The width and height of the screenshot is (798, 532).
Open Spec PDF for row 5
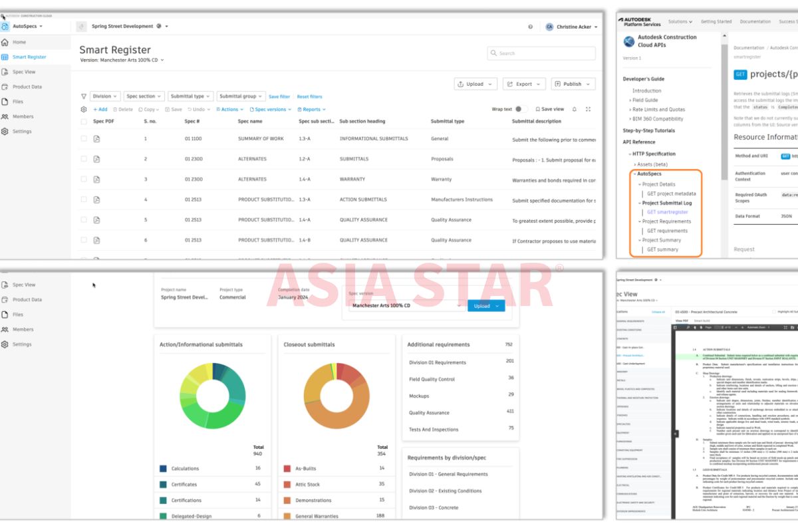click(x=96, y=219)
